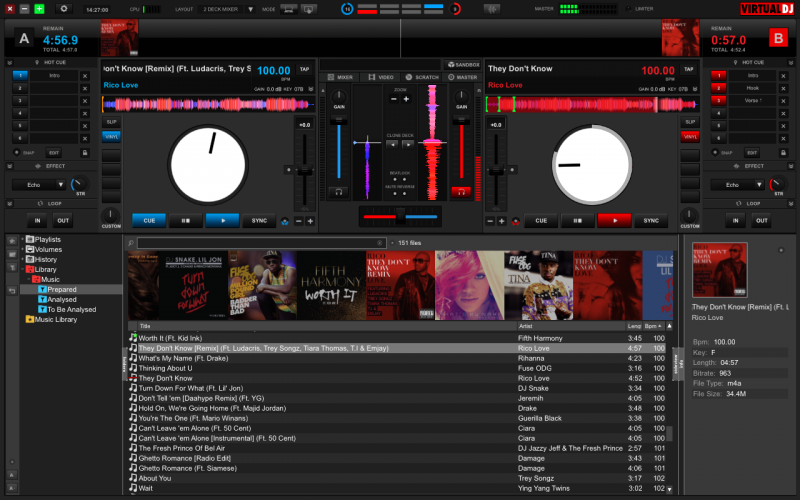Click deck B pitch slider
800x500 pixels.
pyautogui.click(x=496, y=171)
